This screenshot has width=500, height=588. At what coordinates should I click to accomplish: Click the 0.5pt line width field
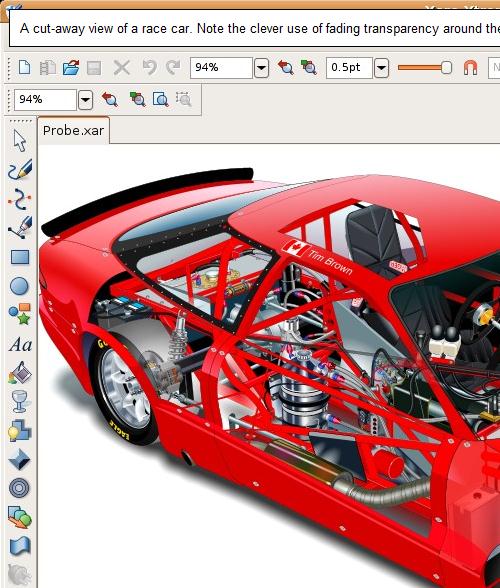click(349, 68)
